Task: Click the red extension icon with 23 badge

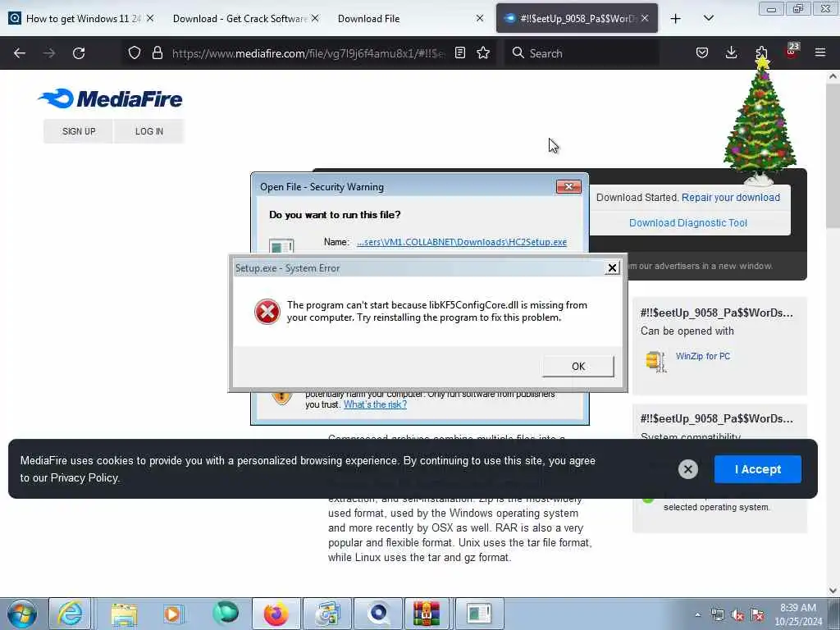Action: click(x=792, y=52)
